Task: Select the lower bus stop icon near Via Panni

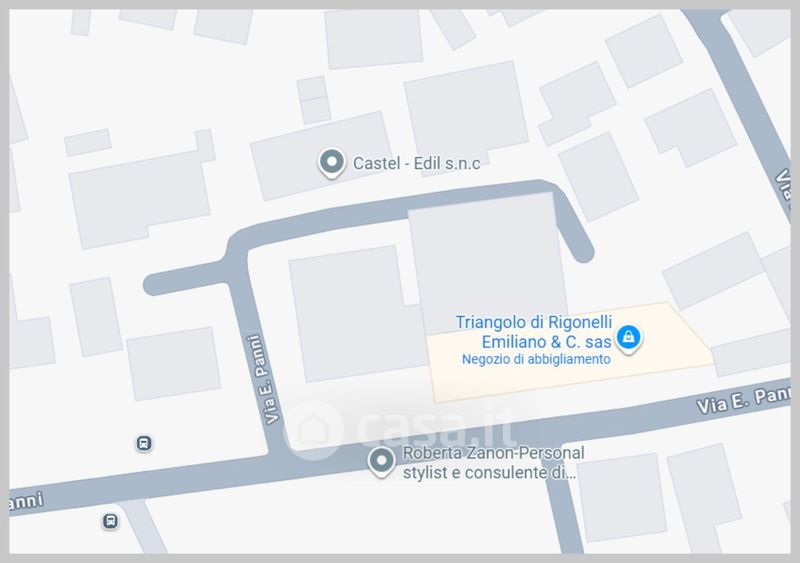Action: (110, 521)
